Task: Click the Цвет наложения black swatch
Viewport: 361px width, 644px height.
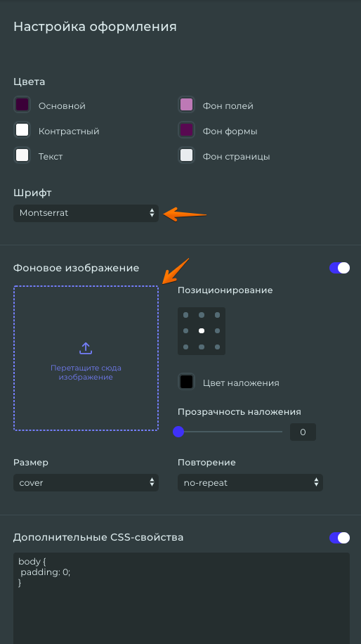Action: pyautogui.click(x=186, y=382)
